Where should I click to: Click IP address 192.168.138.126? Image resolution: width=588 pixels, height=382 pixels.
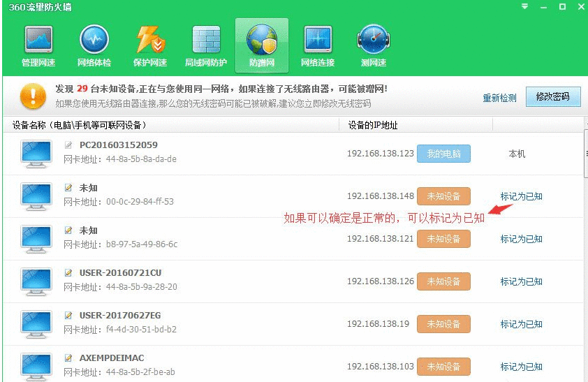pos(381,281)
